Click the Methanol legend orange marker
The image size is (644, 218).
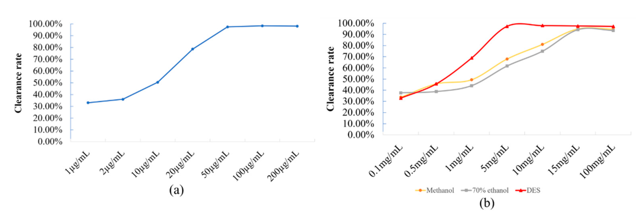point(420,191)
